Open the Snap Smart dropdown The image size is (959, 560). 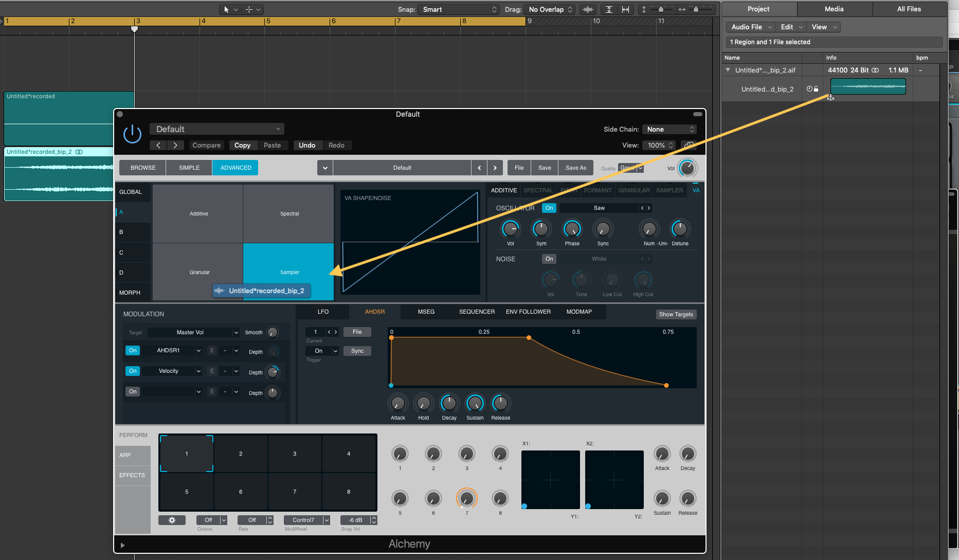click(458, 9)
